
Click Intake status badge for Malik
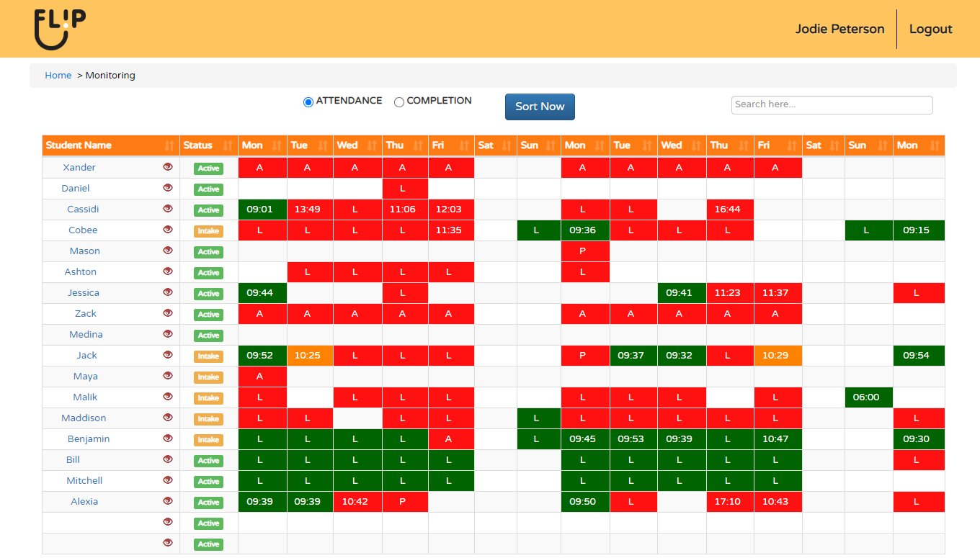[x=208, y=397]
